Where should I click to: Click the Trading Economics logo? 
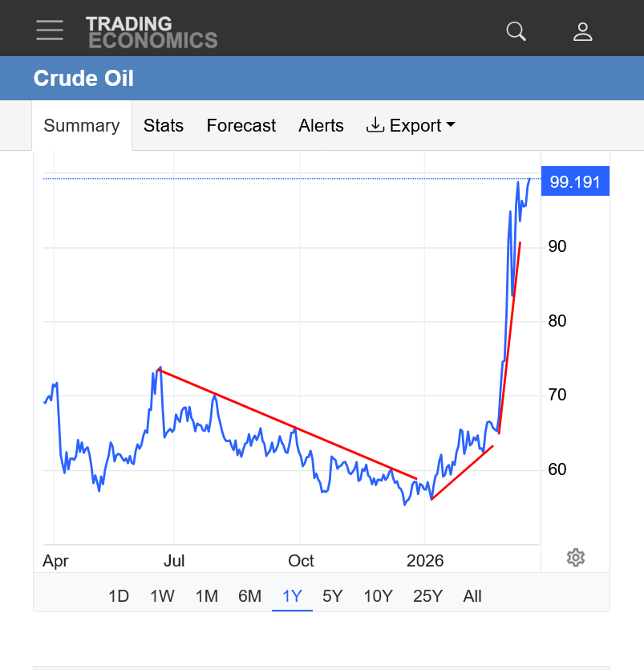point(152,32)
